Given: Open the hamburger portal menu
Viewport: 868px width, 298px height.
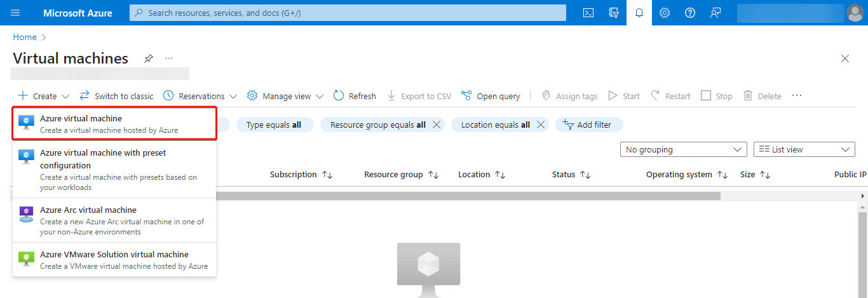Looking at the screenshot, I should tap(16, 13).
